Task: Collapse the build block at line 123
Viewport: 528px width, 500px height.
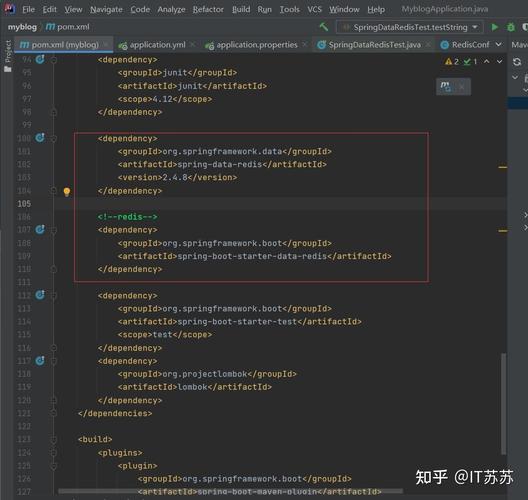Action: (54, 439)
